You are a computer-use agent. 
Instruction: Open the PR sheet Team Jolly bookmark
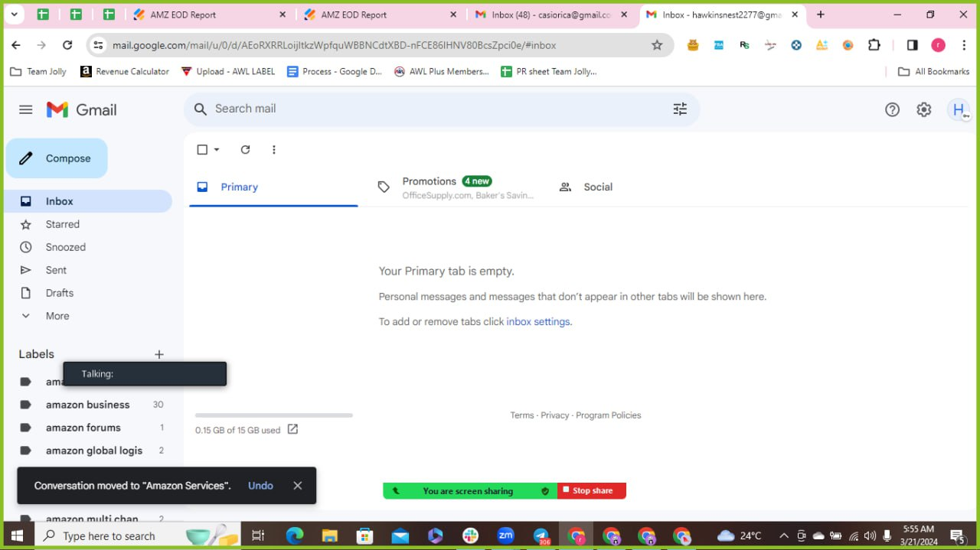pyautogui.click(x=548, y=71)
